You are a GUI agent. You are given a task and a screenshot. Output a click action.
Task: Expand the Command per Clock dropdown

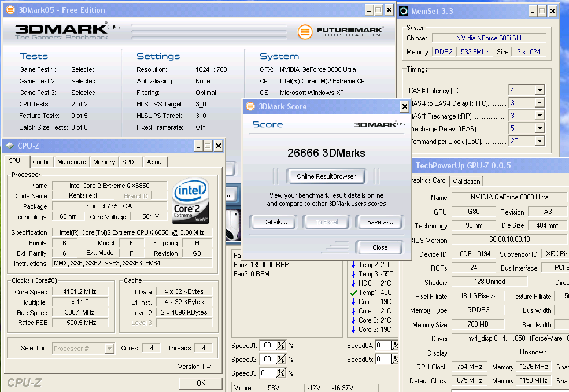pyautogui.click(x=540, y=141)
